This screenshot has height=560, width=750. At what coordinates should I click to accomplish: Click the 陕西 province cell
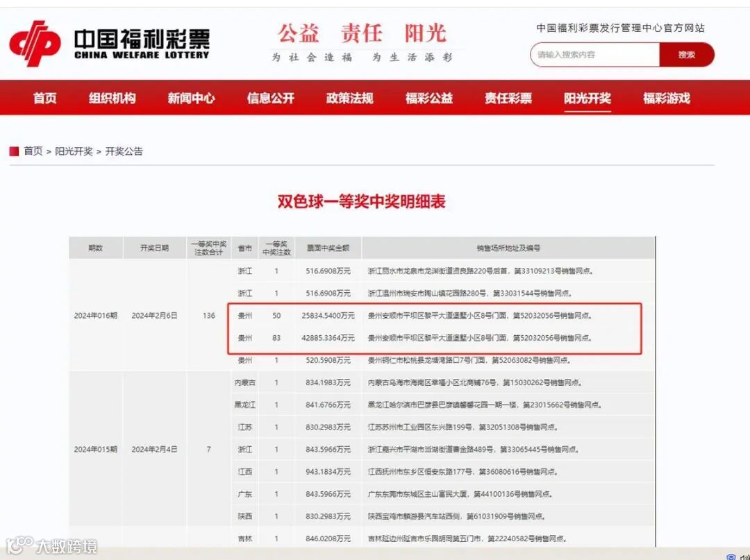tap(245, 516)
